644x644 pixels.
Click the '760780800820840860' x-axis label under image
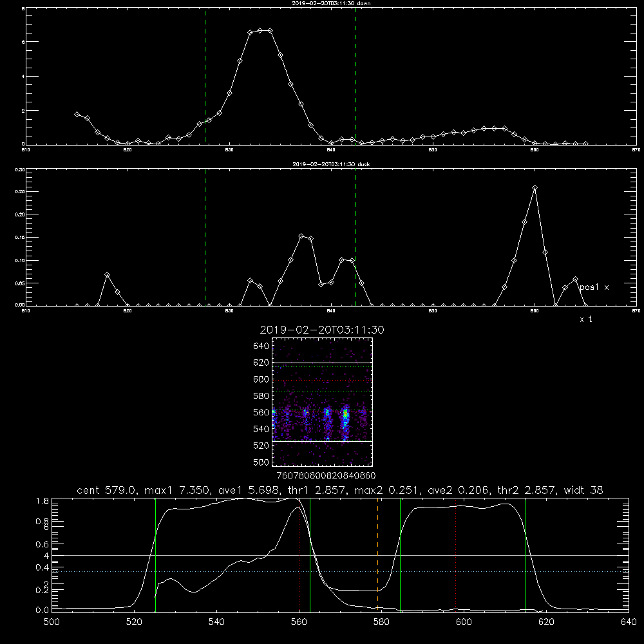pyautogui.click(x=326, y=476)
